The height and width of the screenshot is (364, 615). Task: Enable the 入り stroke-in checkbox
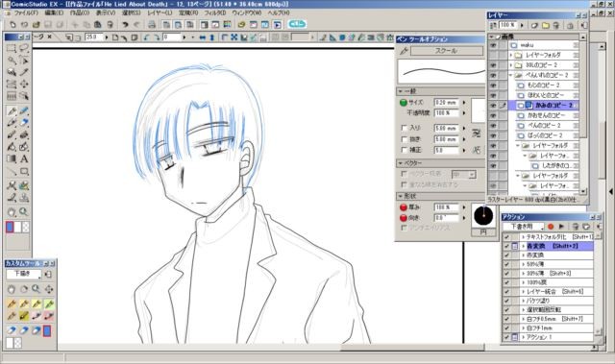(x=404, y=128)
